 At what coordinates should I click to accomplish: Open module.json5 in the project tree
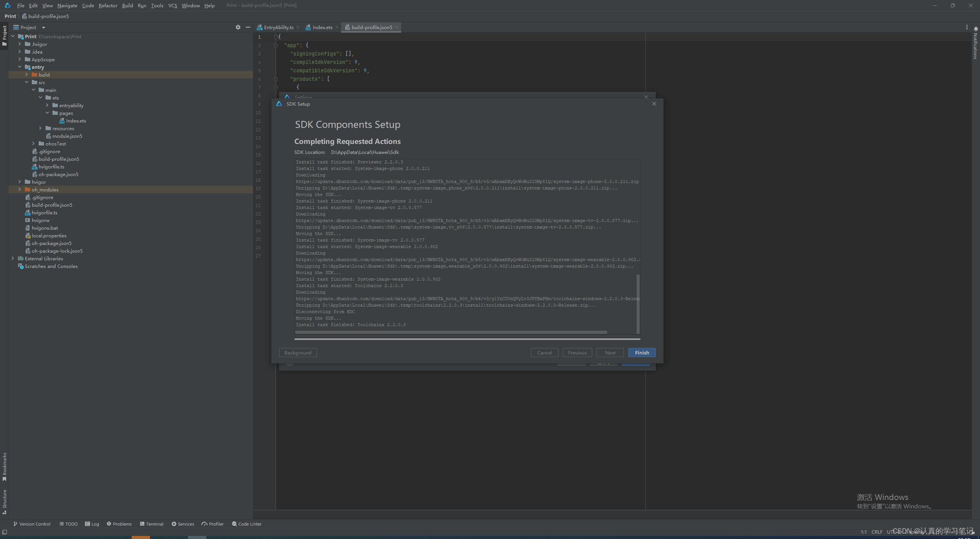[67, 136]
